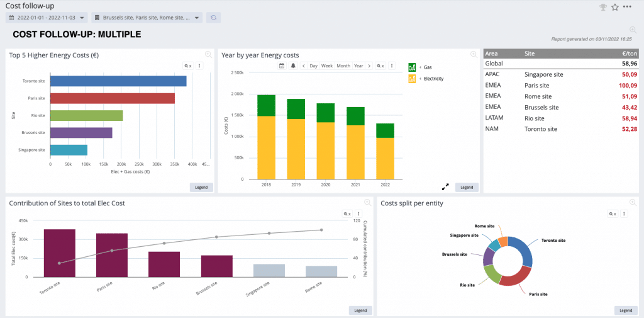Click vertical arrows icon in Costs split per entity
The height and width of the screenshot is (318, 644).
click(625, 213)
